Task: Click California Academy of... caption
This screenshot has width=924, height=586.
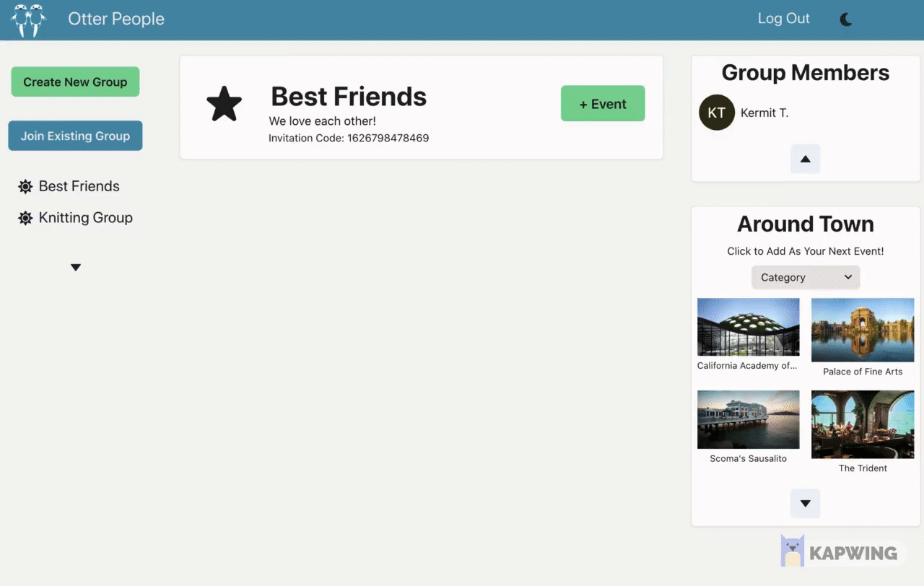Action: click(747, 366)
